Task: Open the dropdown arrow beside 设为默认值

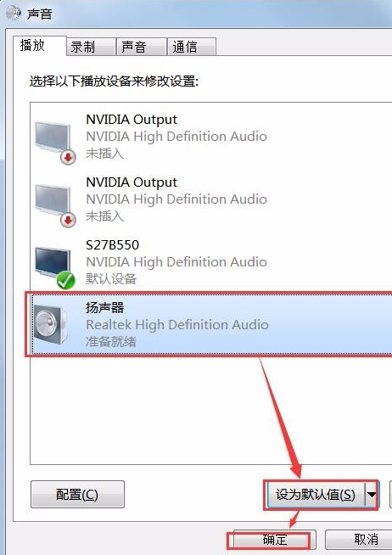Action: pos(371,494)
